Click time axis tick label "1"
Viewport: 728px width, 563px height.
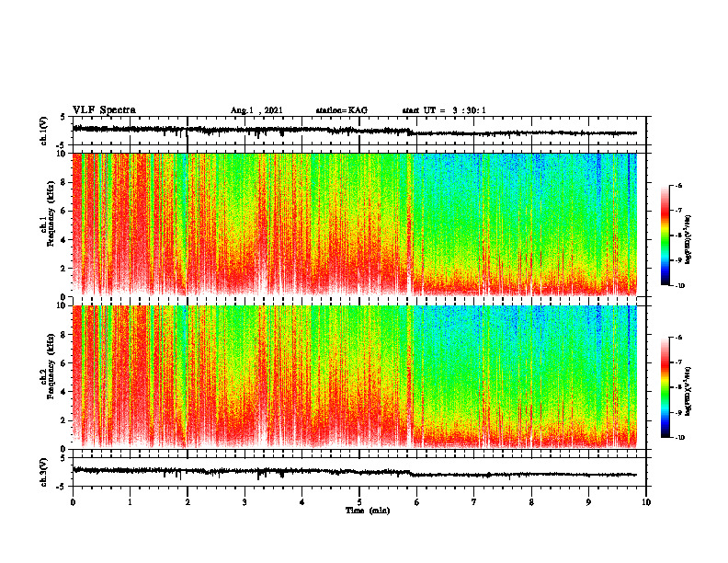click(x=130, y=502)
